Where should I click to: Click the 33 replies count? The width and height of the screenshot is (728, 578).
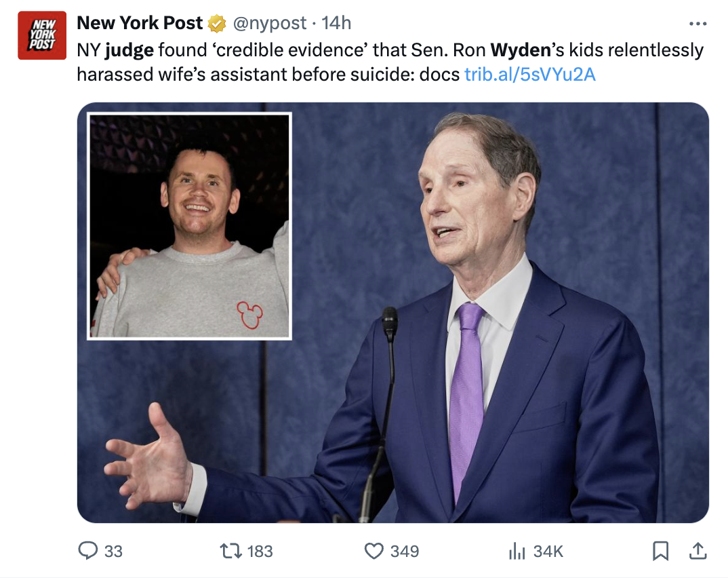113,552
